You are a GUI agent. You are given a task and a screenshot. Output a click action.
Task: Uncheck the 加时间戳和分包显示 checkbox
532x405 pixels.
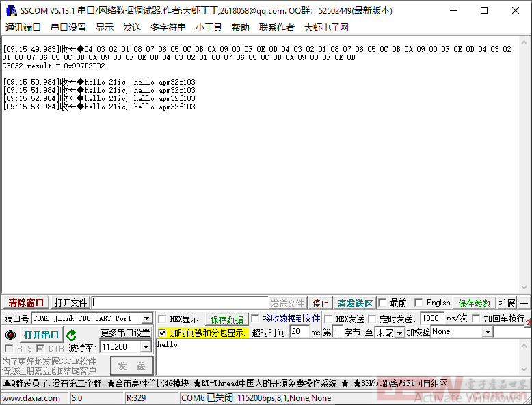point(163,333)
